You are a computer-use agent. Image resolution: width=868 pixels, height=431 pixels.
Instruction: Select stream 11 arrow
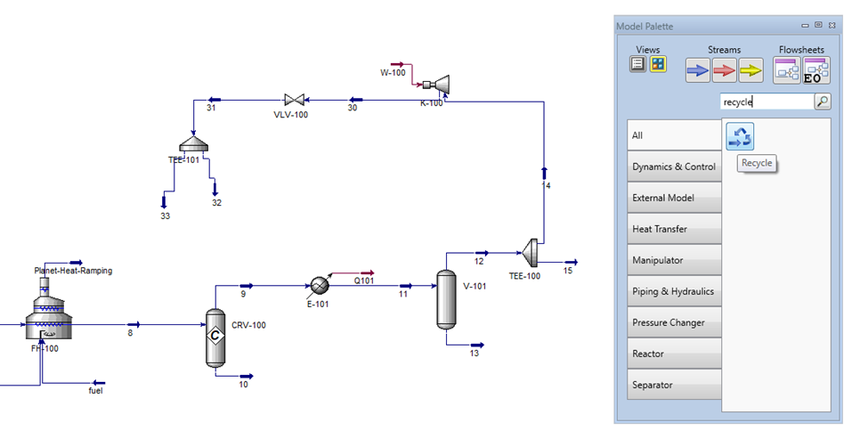click(406, 286)
